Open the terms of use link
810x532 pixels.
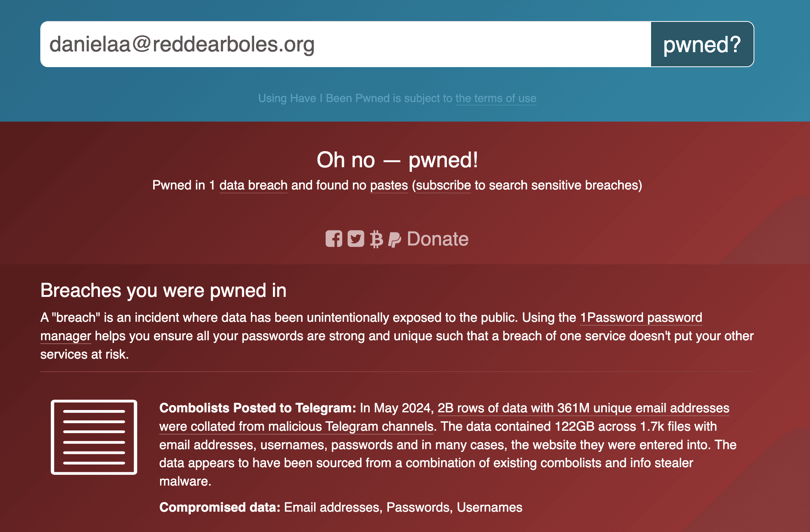click(x=496, y=98)
